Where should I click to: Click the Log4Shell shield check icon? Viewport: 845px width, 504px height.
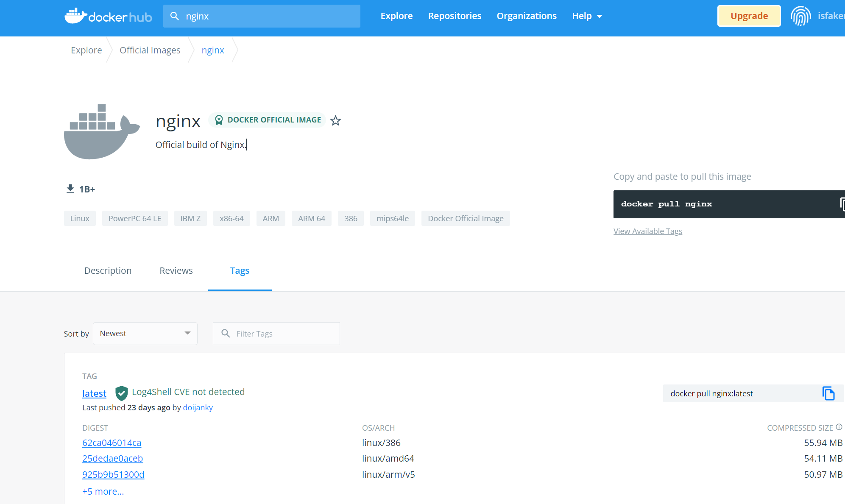(122, 393)
